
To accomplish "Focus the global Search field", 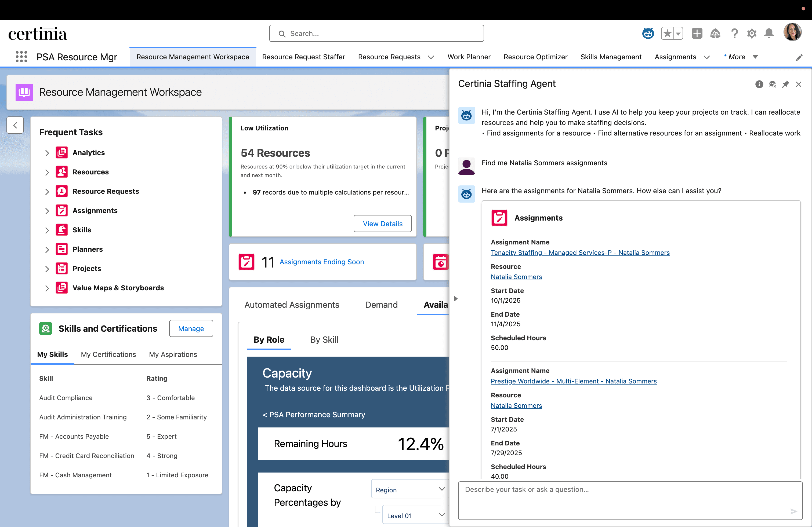I will tap(376, 33).
